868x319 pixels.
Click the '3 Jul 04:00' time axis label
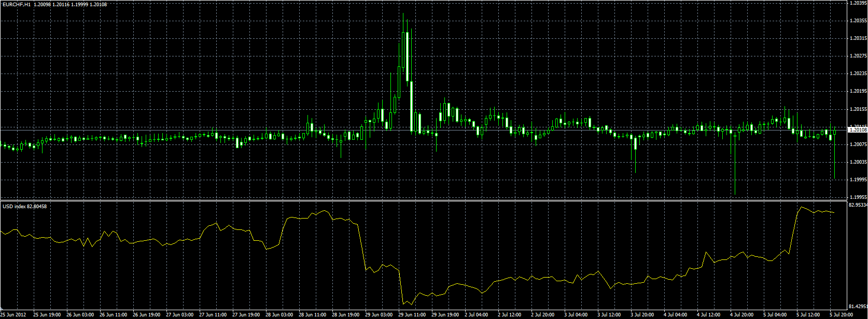click(x=577, y=315)
